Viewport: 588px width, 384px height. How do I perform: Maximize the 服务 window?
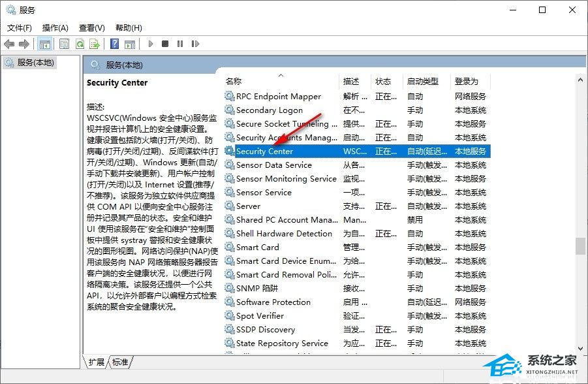coord(542,10)
